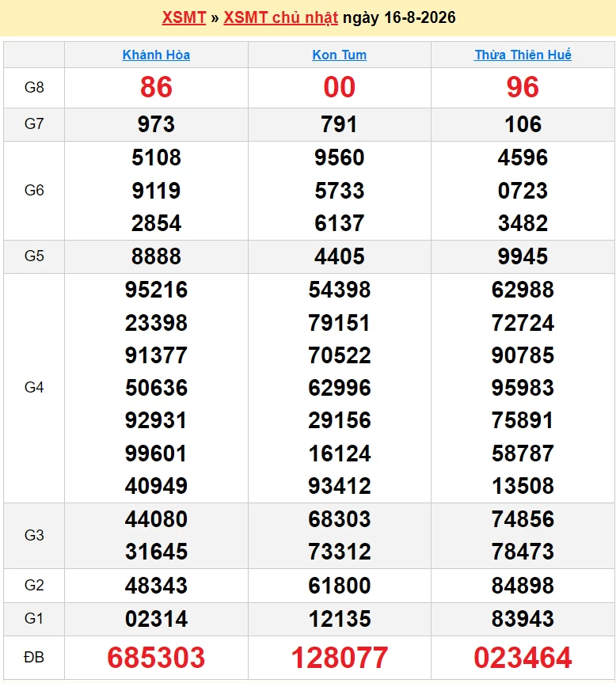Click G6 number 3482

pos(523,223)
